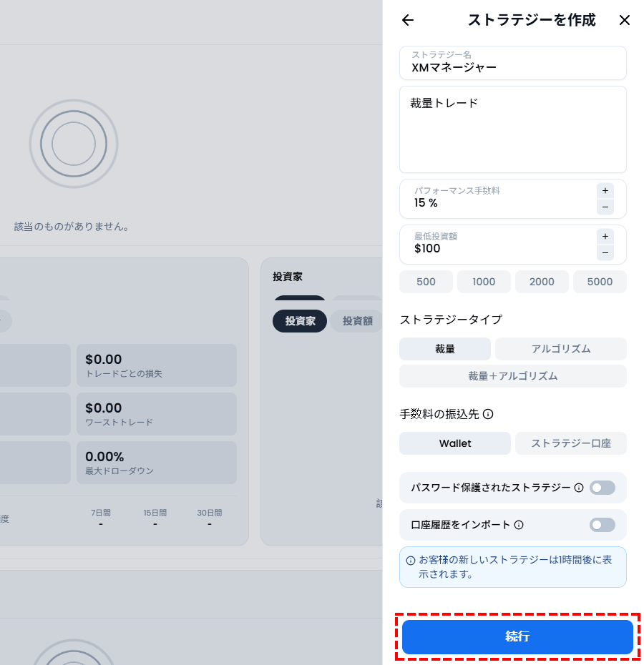Open info icon for パスワード保護されたストラテジー
The height and width of the screenshot is (665, 644).
[579, 488]
